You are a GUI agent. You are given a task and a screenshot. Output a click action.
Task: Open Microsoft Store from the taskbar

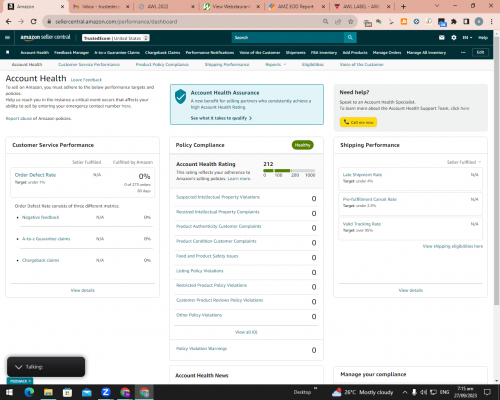click(67, 392)
